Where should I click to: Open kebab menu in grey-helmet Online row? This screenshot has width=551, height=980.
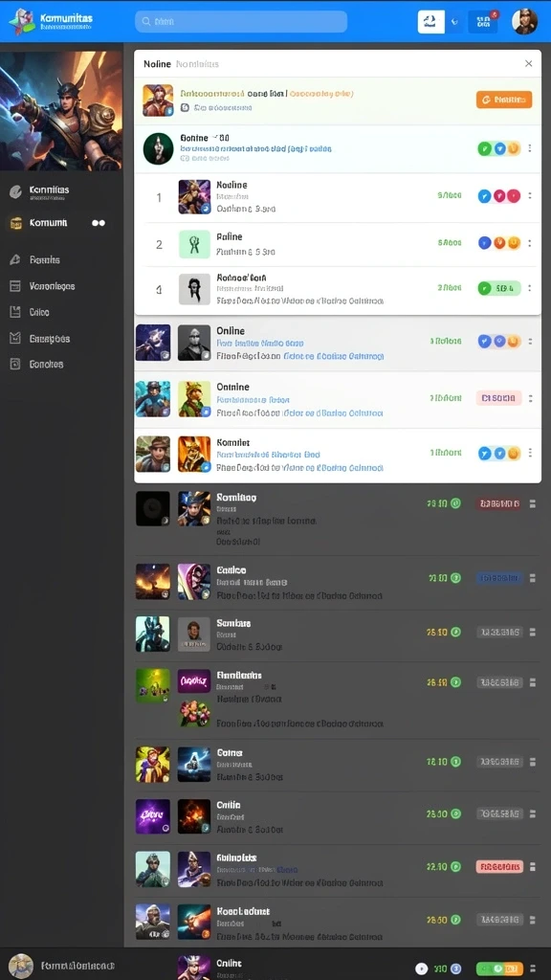click(530, 342)
